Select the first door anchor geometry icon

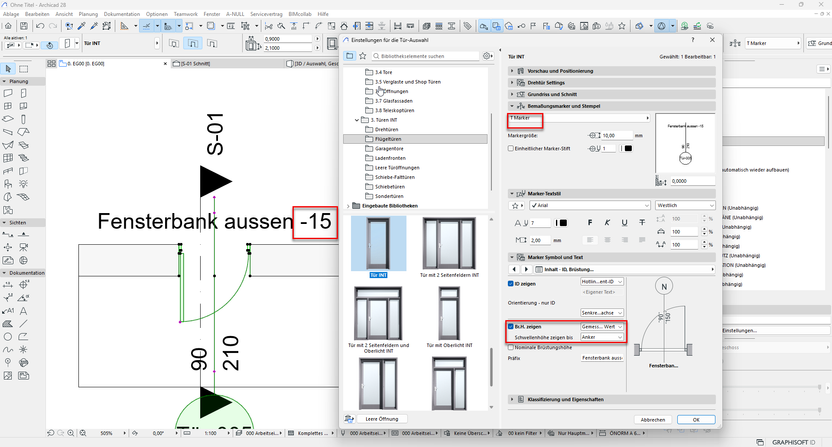(174, 44)
